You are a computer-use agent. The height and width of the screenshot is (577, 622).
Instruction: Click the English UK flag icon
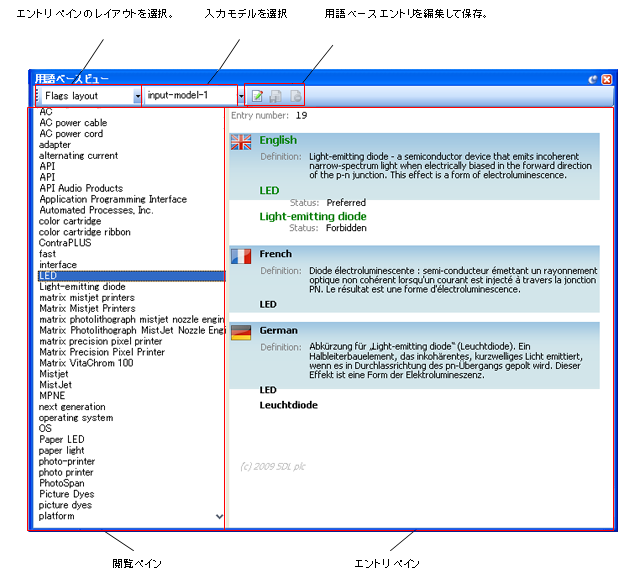tap(241, 142)
